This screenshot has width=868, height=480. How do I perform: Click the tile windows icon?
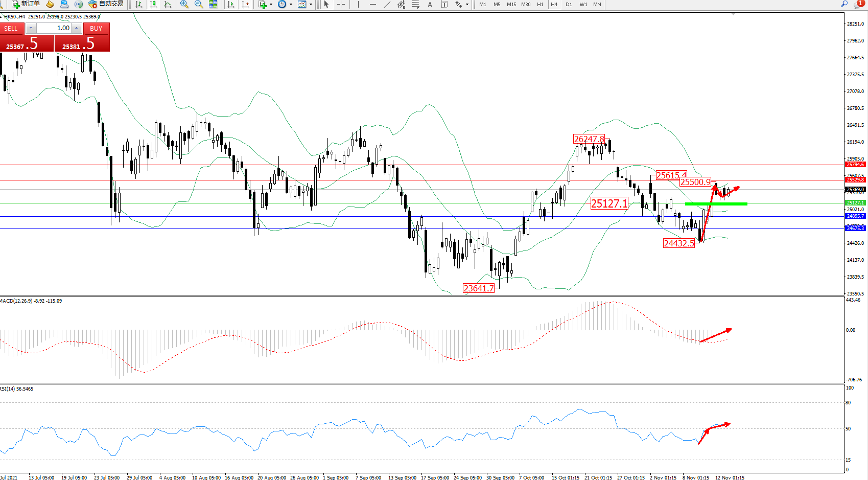(213, 4)
